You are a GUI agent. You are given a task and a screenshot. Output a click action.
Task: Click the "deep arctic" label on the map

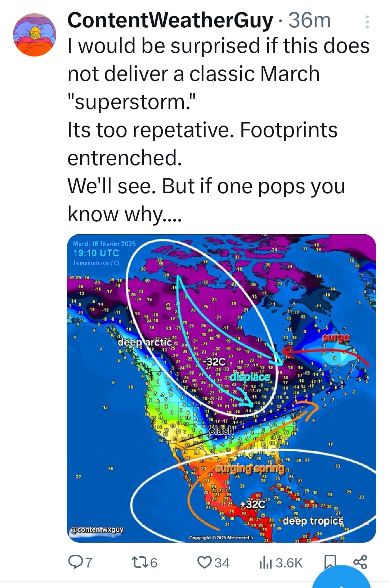point(145,343)
